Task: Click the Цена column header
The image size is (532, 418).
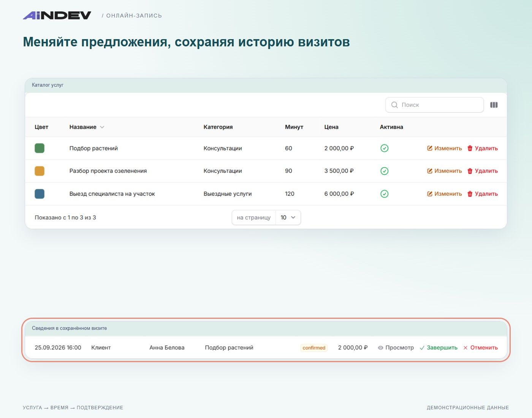Action: click(x=331, y=127)
